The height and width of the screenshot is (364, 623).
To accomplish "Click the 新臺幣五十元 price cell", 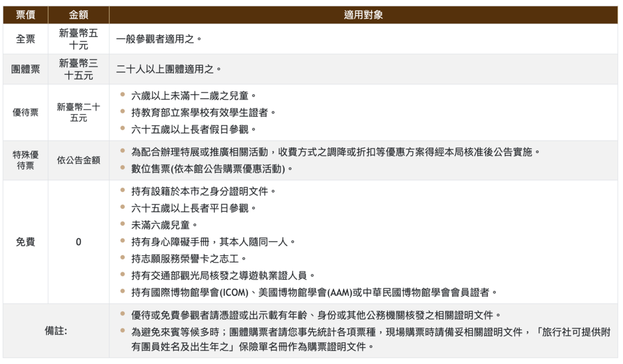I will coord(78,39).
